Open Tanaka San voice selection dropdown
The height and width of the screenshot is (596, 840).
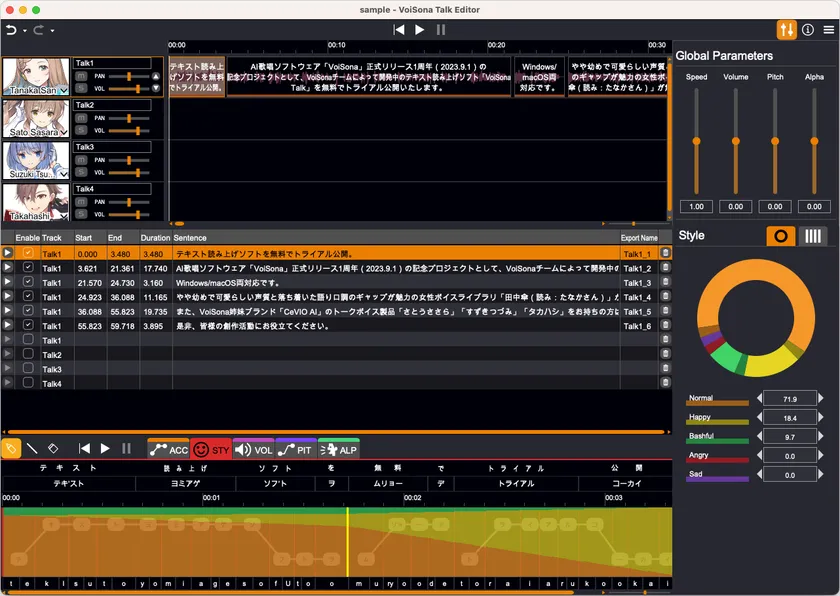[64, 91]
